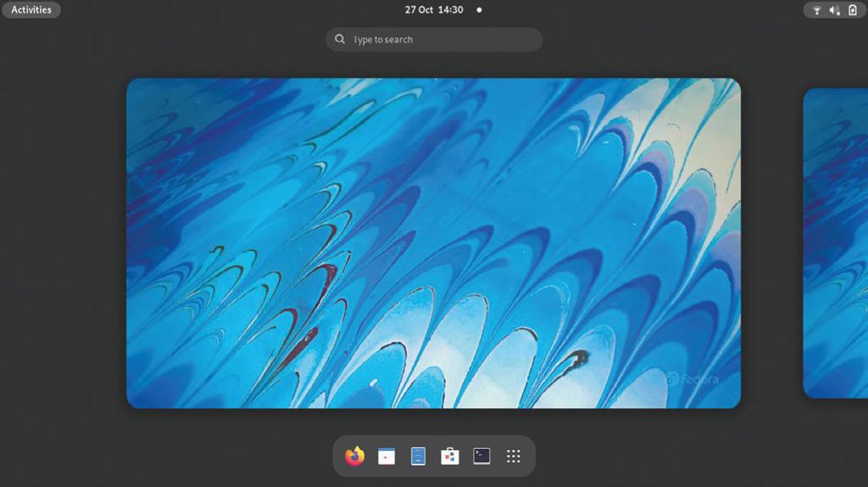Click the Wi-Fi status icon

coord(816,10)
